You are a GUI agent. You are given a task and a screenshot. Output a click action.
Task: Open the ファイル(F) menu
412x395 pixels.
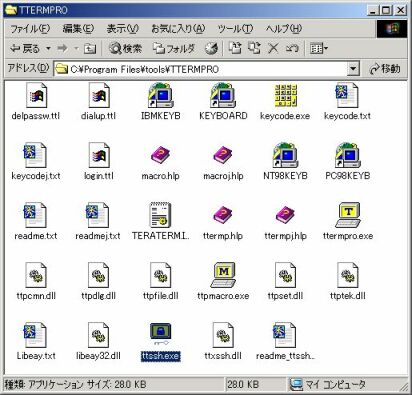click(x=30, y=29)
